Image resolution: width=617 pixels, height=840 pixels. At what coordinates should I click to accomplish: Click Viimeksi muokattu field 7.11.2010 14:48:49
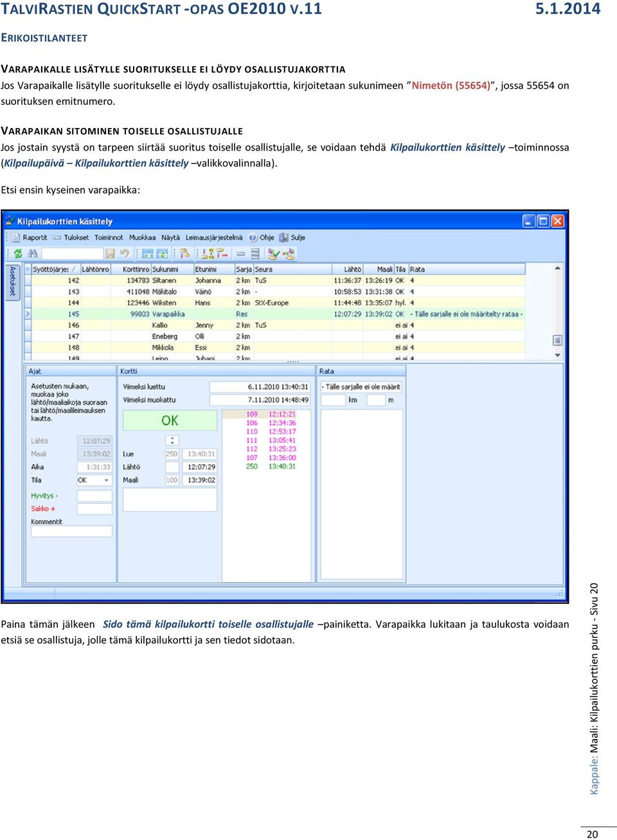(x=260, y=399)
